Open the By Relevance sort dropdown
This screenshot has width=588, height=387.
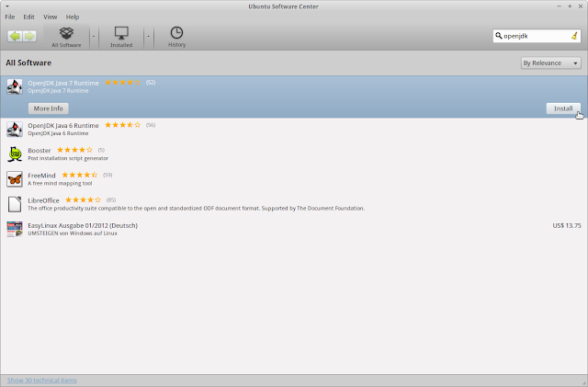(x=551, y=63)
